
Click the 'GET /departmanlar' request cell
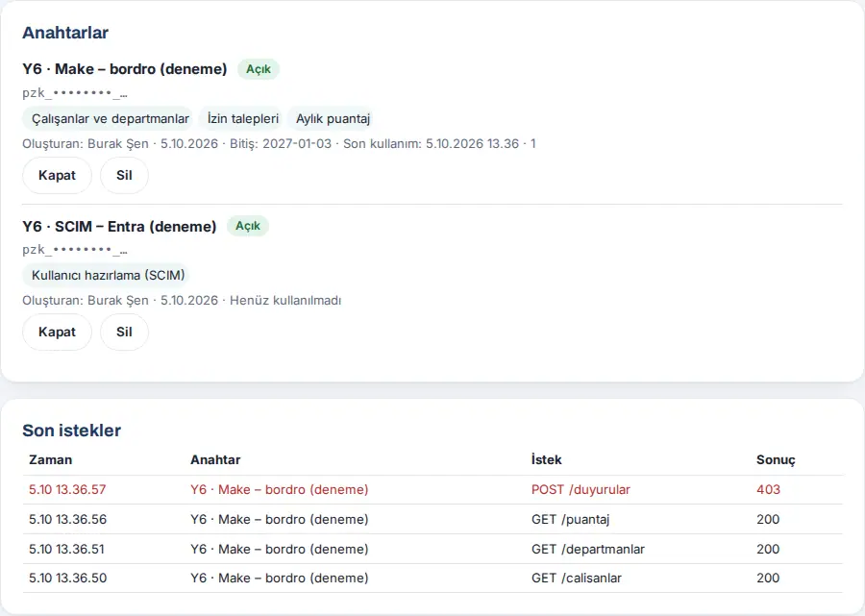[x=588, y=550]
